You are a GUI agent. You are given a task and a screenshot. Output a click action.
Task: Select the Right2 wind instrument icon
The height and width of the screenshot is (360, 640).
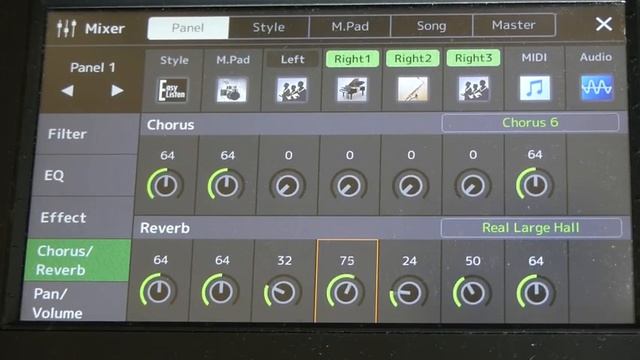point(413,89)
